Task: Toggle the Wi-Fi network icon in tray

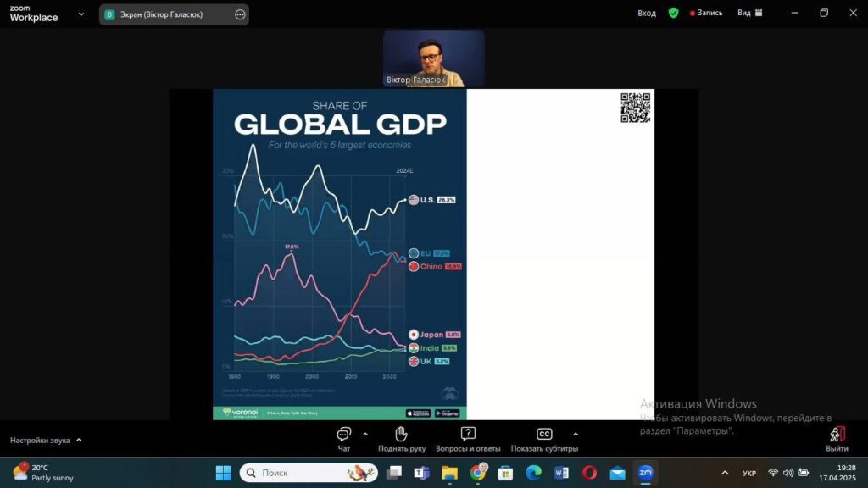Action: [773, 473]
